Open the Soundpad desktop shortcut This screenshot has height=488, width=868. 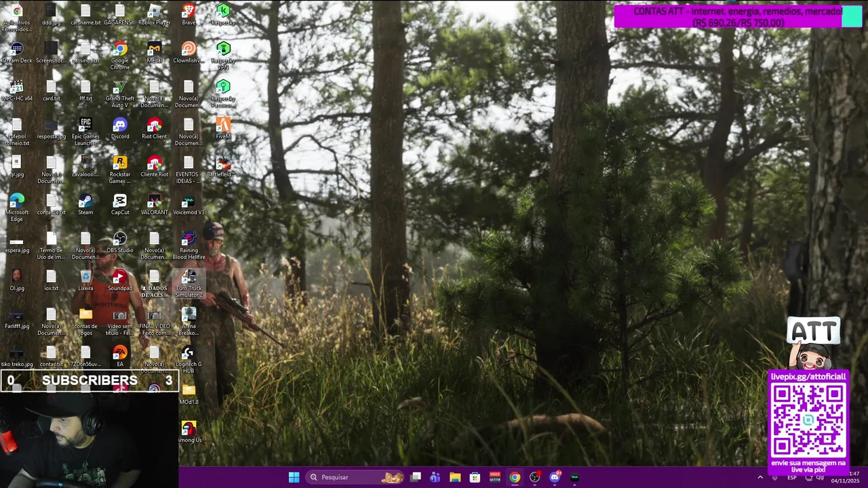[120, 281]
